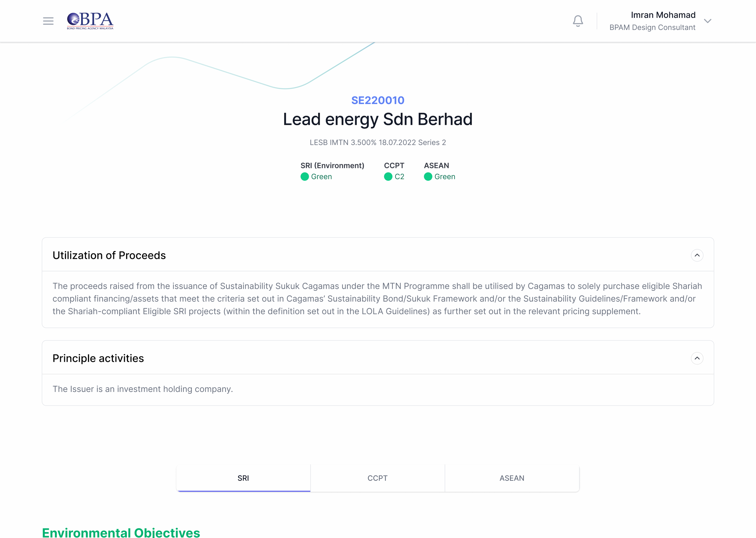Click the Imran Mohamad user name
756x538 pixels.
point(663,15)
